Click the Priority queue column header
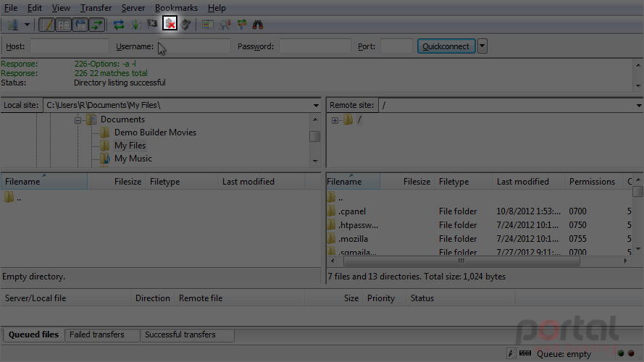Viewport: 644px width, 362px height. (x=384, y=298)
